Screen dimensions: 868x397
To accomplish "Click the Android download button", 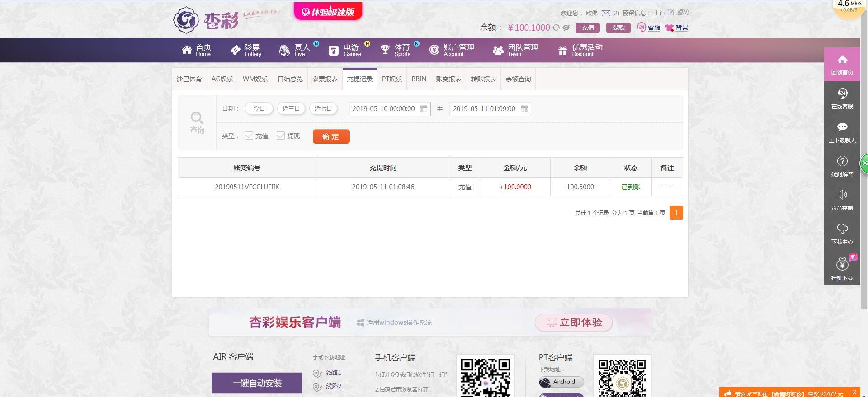I will pos(561,382).
